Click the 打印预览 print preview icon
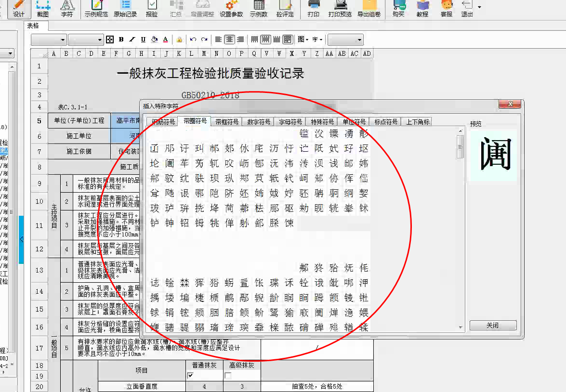The width and height of the screenshot is (566, 392). pyautogui.click(x=340, y=9)
